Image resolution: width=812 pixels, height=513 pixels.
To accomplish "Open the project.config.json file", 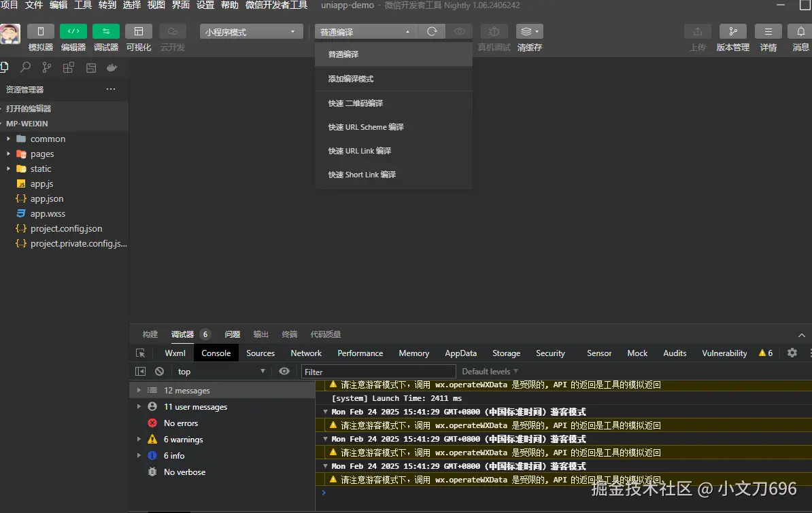I will pyautogui.click(x=64, y=229).
